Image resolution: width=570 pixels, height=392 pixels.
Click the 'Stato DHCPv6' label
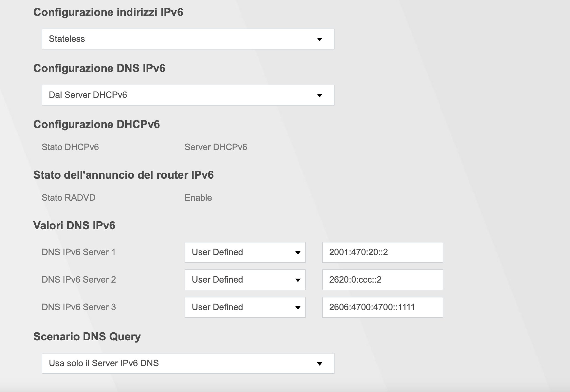(x=70, y=147)
